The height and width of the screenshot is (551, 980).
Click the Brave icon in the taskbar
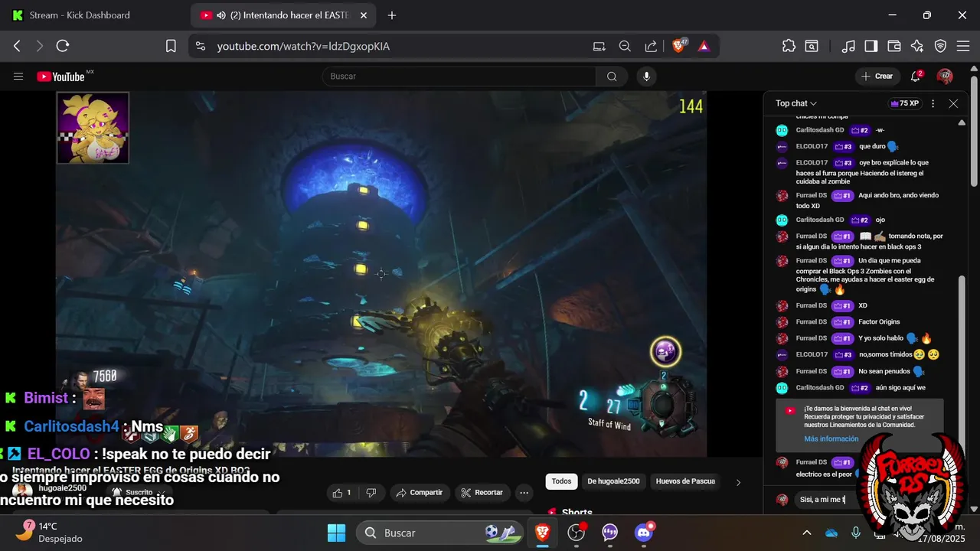[x=542, y=533]
